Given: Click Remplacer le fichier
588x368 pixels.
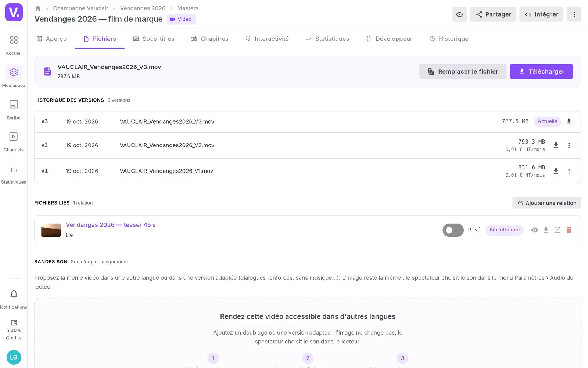Looking at the screenshot, I should point(463,72).
